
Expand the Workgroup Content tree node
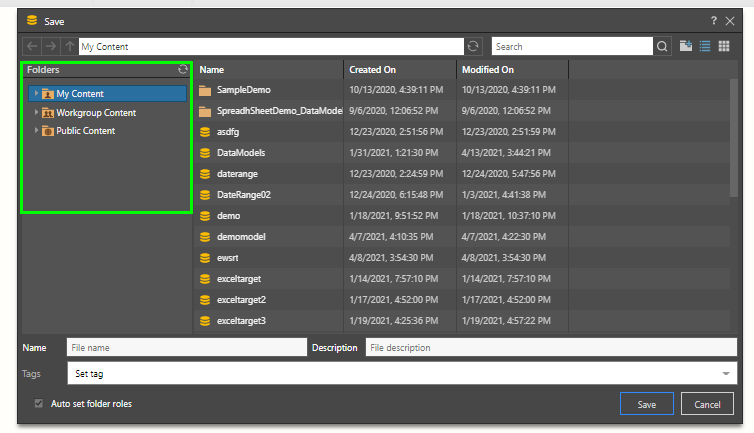pos(36,113)
